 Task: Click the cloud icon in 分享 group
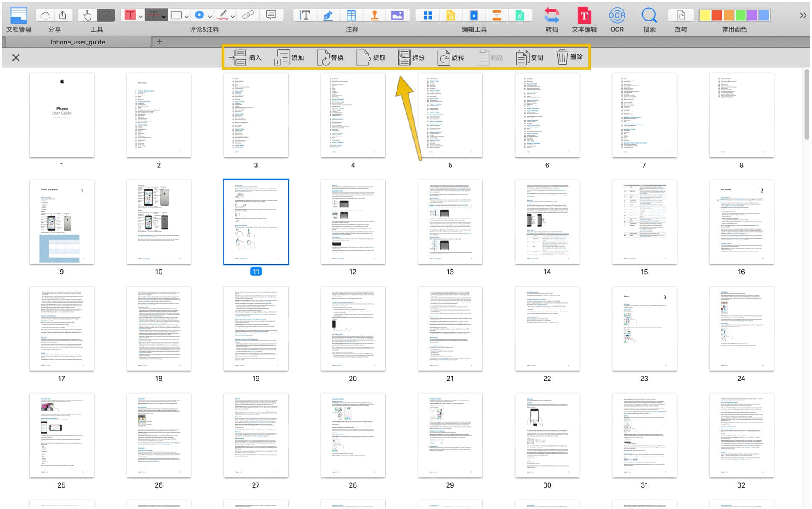[x=45, y=15]
